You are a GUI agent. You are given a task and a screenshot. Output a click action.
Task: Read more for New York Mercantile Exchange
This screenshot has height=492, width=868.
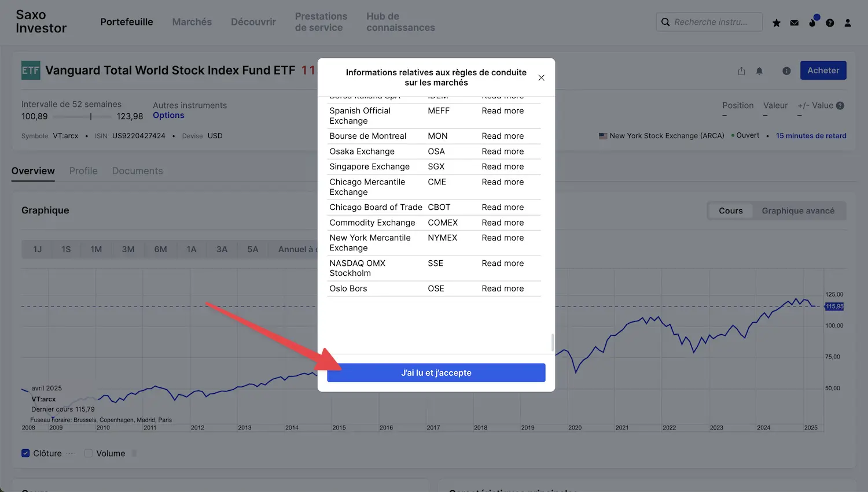(502, 238)
